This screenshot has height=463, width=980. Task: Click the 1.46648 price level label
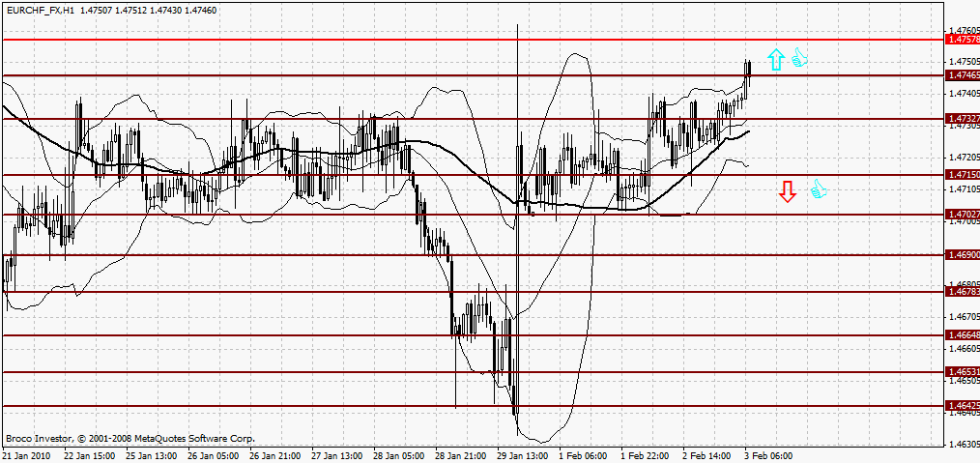pyautogui.click(x=963, y=334)
